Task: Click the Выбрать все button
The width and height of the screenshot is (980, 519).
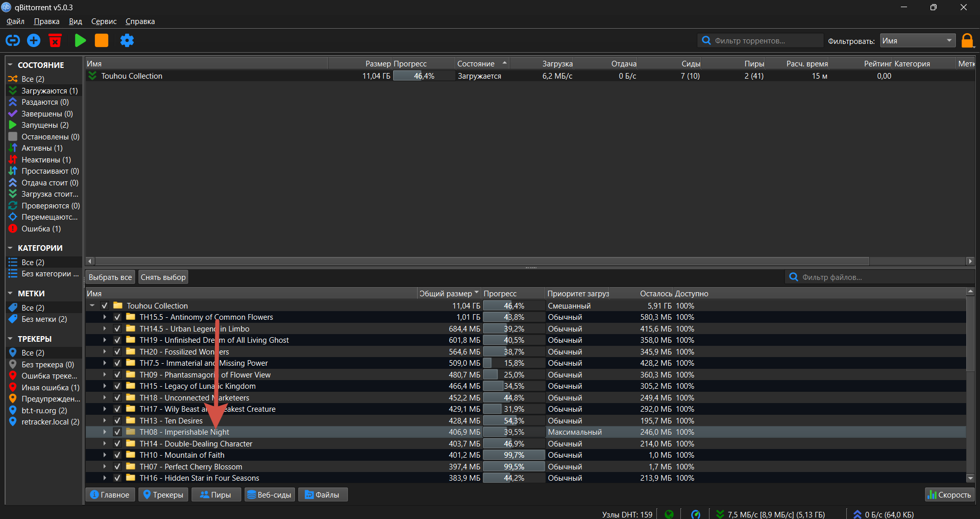Action: tap(110, 277)
